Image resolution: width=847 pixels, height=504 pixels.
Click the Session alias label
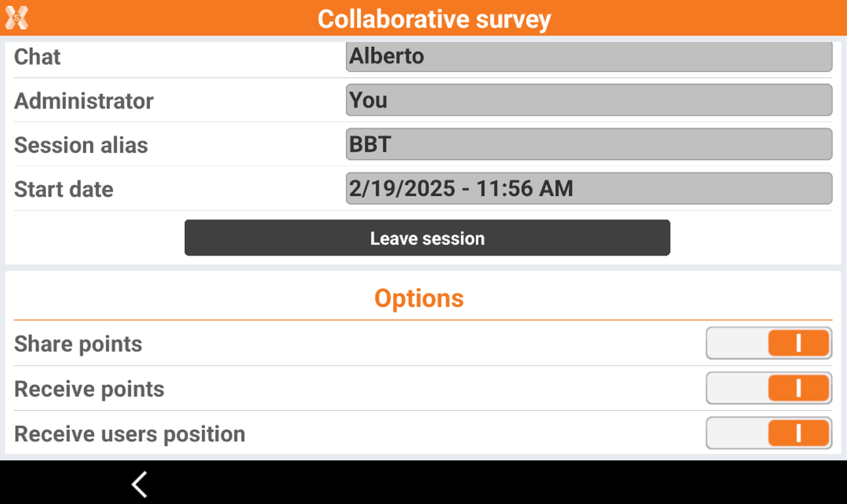[81, 145]
